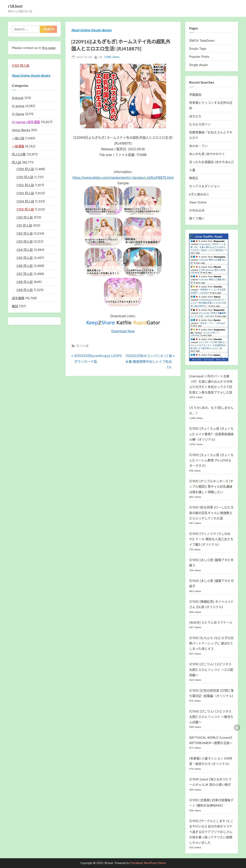Viewport: 246px width, 868px height.
Task: Select the C100 同人誌 subcategory
Action: pyautogui.click(x=25, y=169)
